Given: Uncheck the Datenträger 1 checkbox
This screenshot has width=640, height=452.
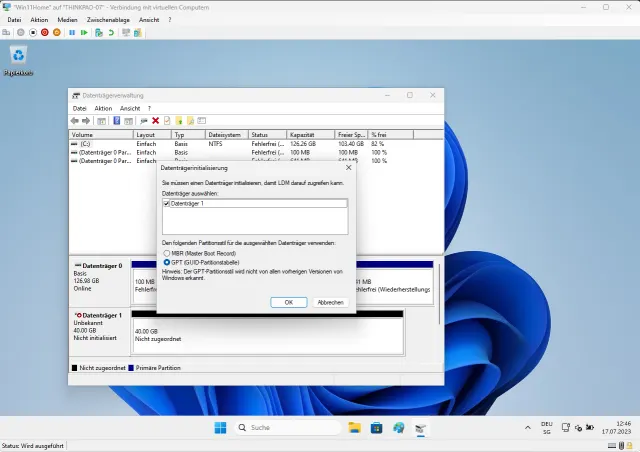Looking at the screenshot, I should 167,204.
